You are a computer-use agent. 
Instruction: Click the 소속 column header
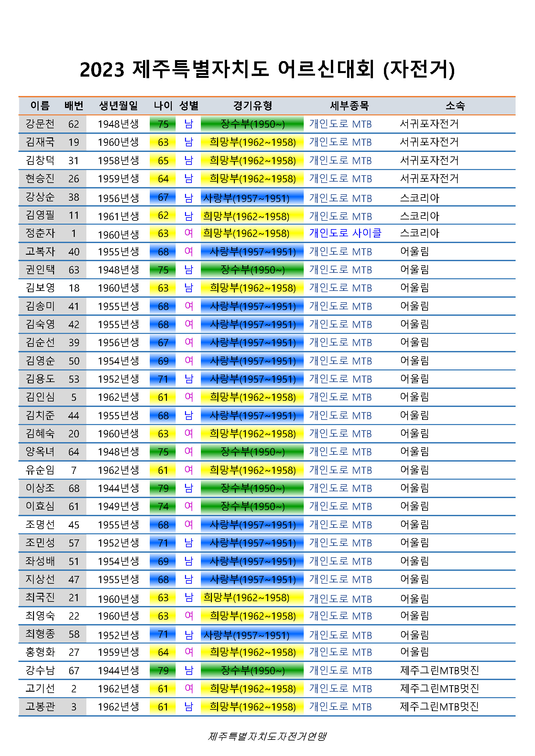coord(455,106)
